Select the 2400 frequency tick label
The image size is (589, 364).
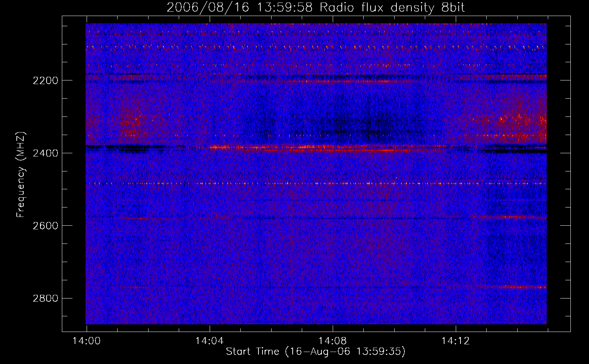point(46,153)
